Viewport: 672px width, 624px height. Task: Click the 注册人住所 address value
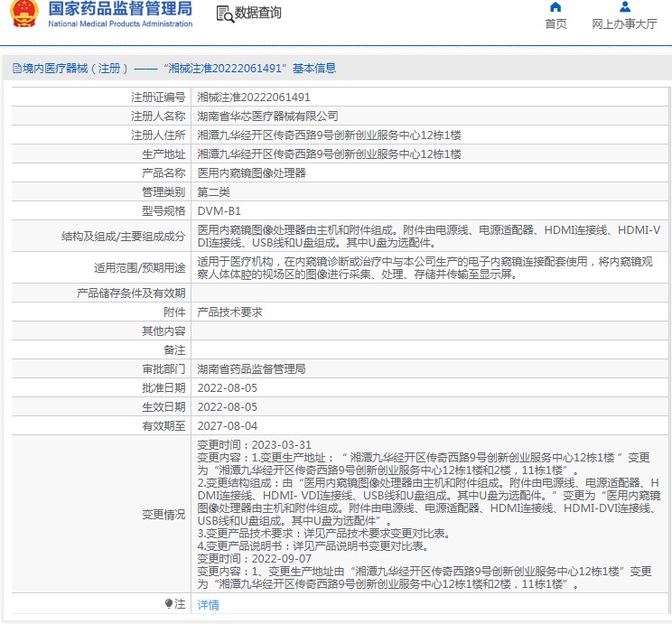(329, 135)
